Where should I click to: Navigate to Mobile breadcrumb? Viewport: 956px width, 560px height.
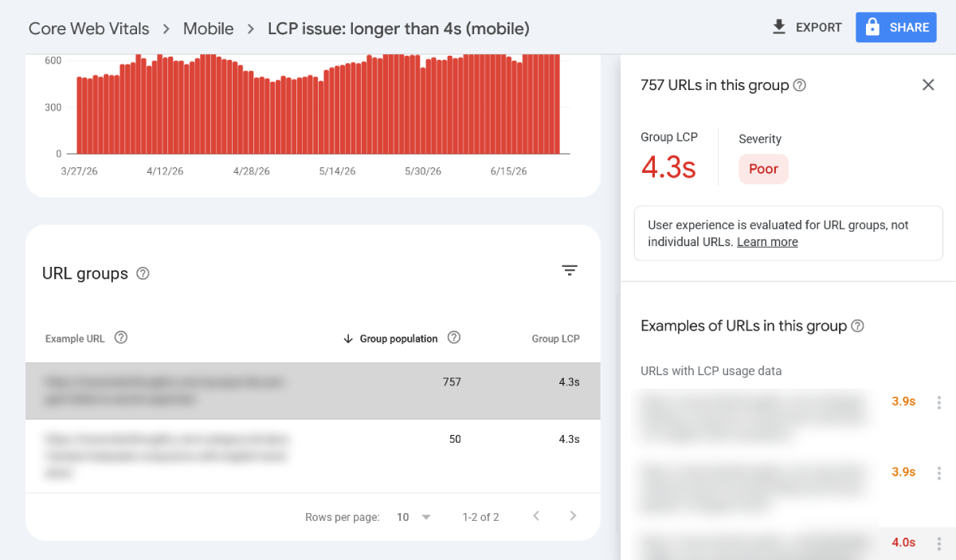click(x=208, y=29)
